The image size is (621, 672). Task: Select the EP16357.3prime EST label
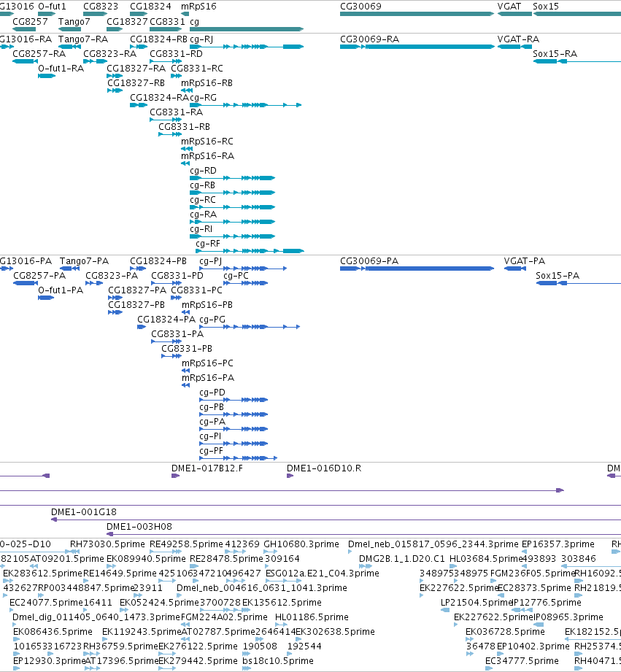558,544
